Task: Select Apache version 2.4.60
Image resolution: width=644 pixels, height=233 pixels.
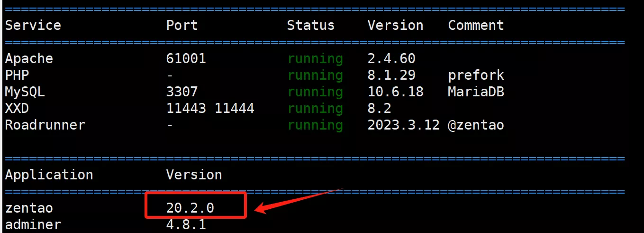Action: tap(391, 58)
